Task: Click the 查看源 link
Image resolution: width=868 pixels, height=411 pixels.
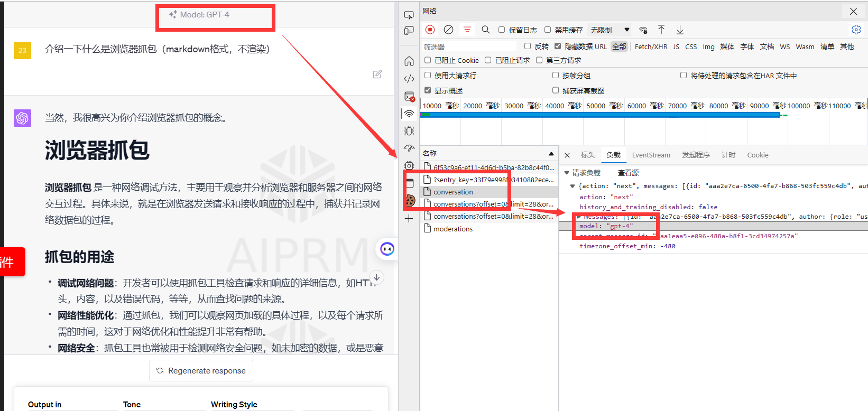Action: tap(628, 173)
